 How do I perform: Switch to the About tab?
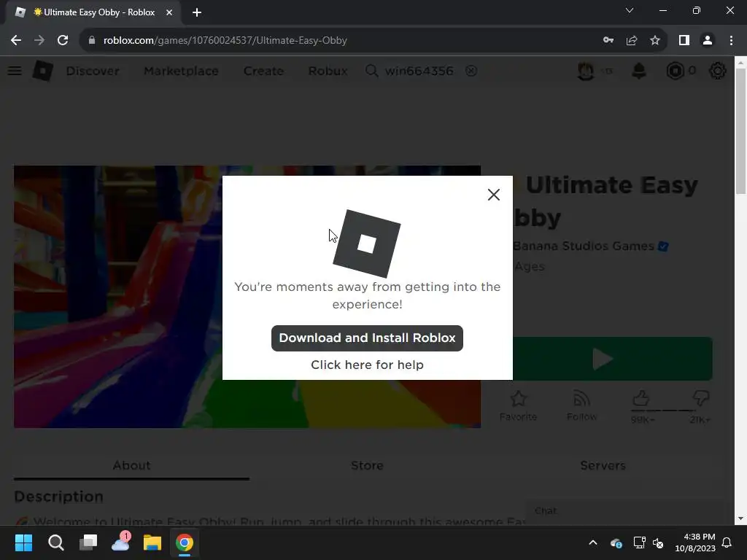click(131, 466)
